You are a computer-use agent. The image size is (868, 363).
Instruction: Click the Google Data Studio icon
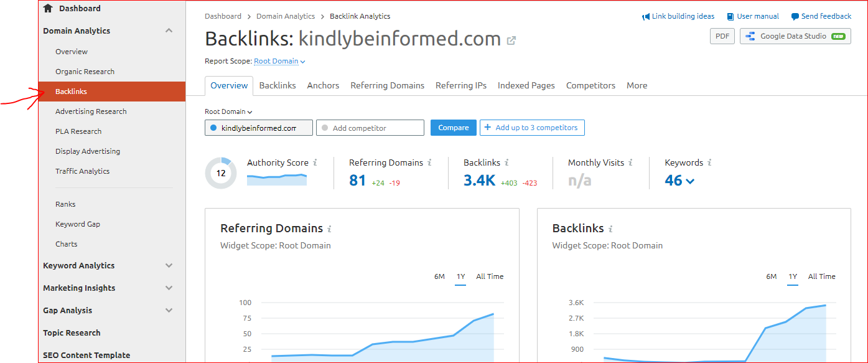(x=750, y=36)
